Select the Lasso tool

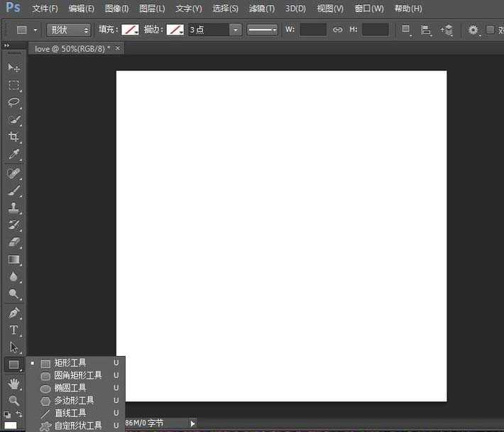[x=13, y=102]
